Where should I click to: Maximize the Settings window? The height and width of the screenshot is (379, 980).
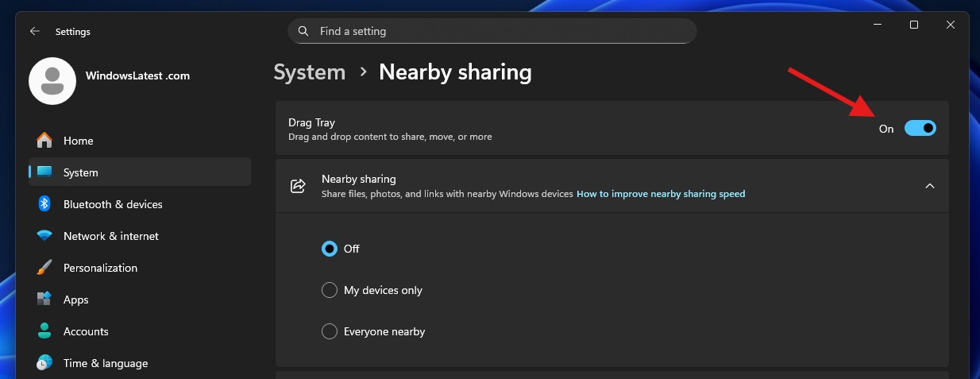[914, 25]
